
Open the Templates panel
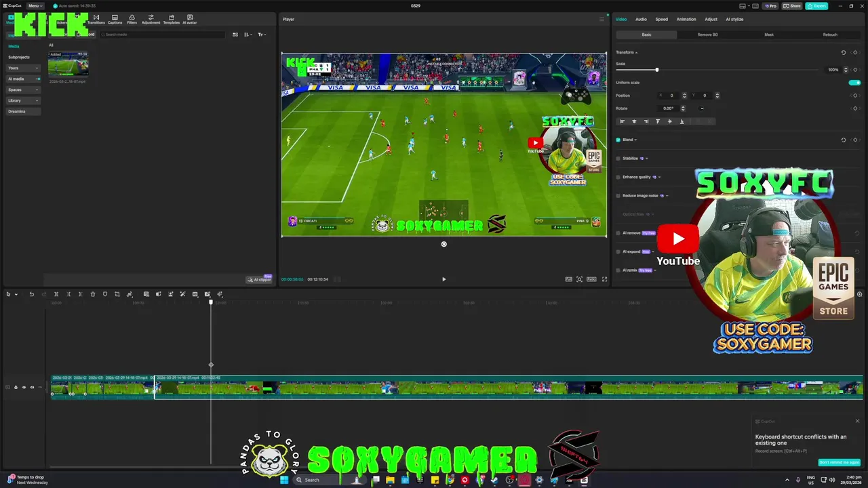pyautogui.click(x=171, y=19)
